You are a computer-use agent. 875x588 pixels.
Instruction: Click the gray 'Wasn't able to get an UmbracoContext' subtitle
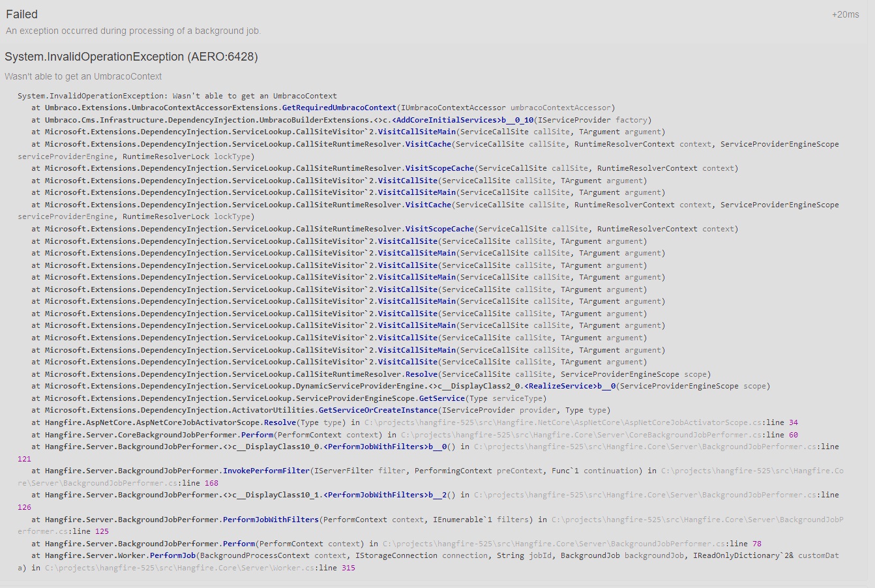pyautogui.click(x=83, y=76)
